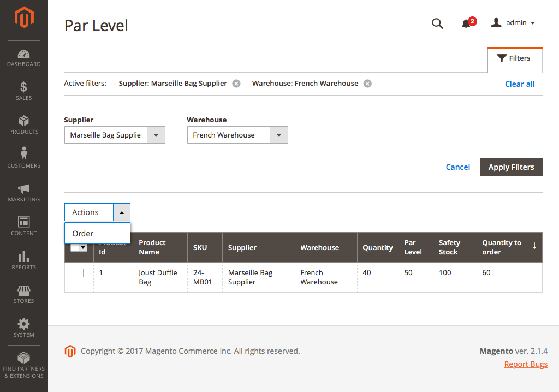
Task: Open the Marketing sidebar menu
Action: (x=24, y=193)
